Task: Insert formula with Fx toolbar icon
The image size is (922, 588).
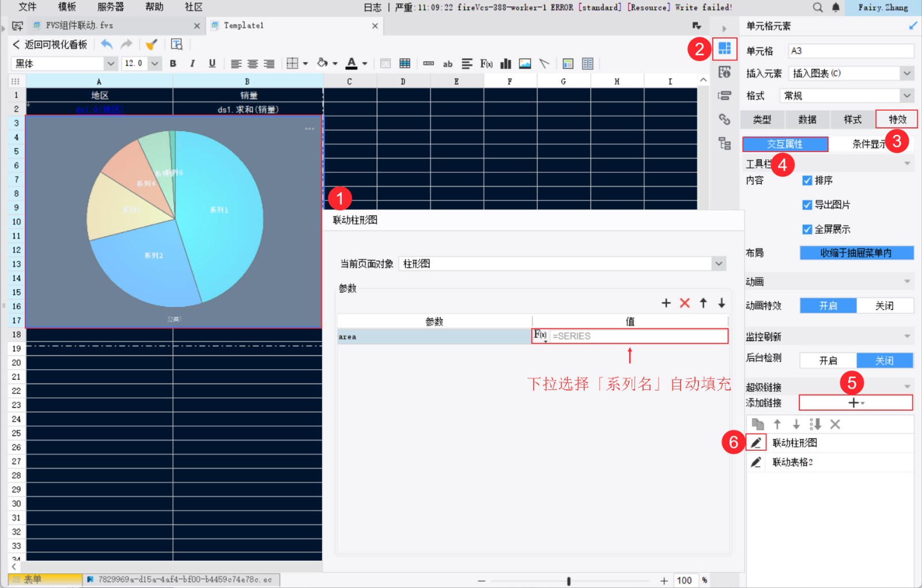Action: [486, 63]
